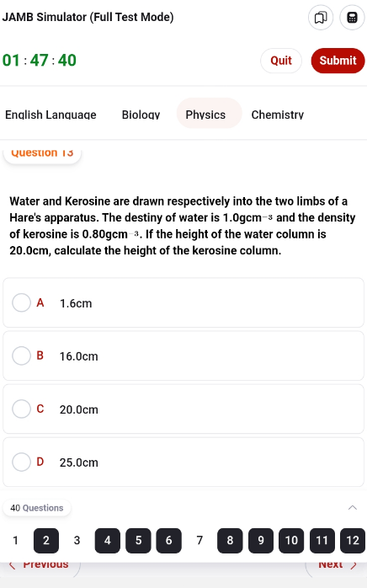367x588 pixels.
Task: Open question 1 in navigator
Action: 15,540
